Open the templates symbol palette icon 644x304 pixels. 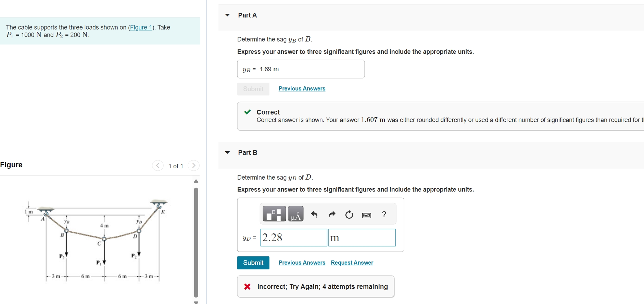tap(274, 214)
